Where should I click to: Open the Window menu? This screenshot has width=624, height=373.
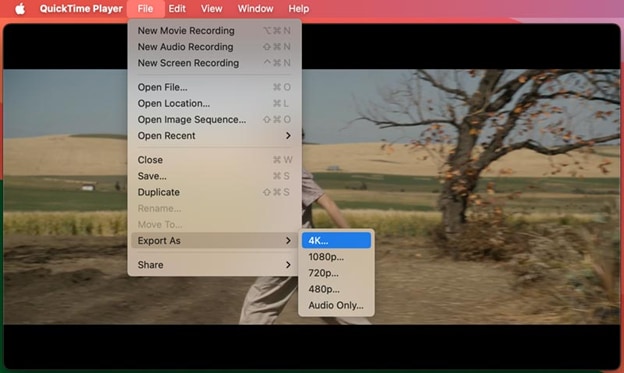(x=255, y=9)
